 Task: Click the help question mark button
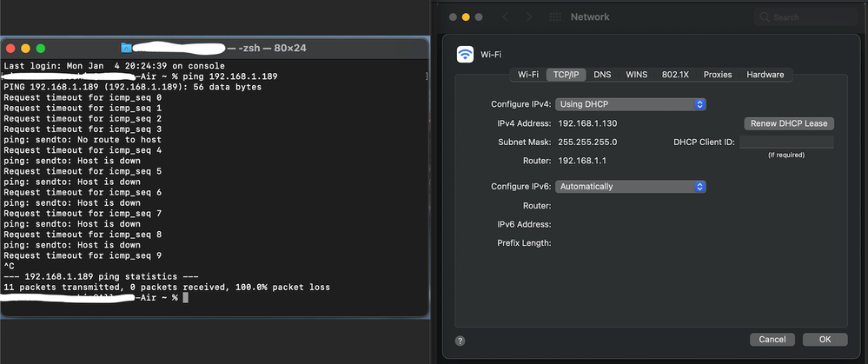click(460, 341)
